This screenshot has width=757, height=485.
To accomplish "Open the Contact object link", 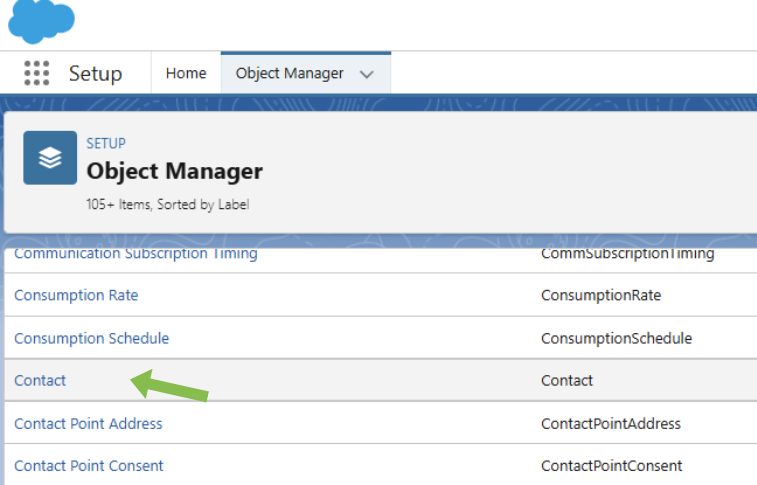I will [40, 380].
